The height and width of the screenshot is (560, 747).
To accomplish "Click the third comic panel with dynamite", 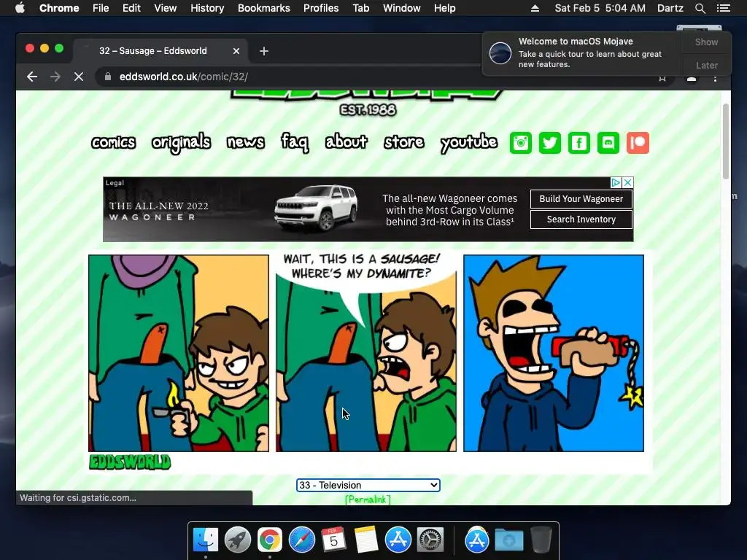I will coord(554,353).
